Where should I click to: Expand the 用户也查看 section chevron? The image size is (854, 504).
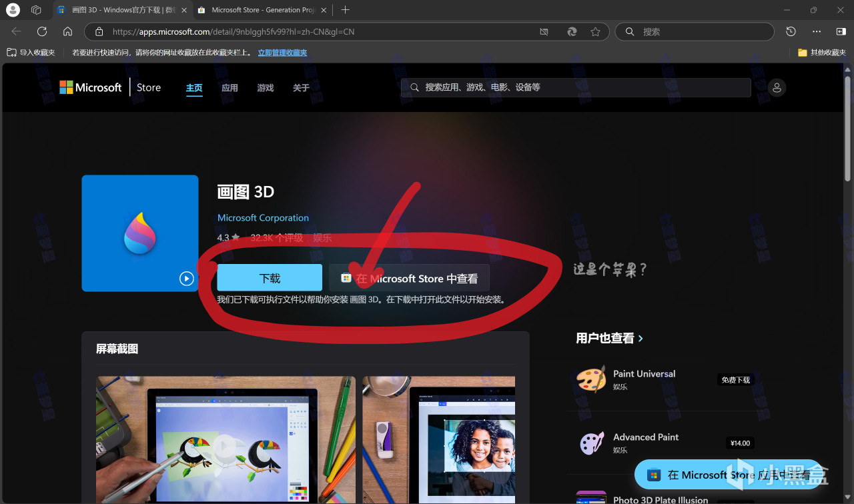pyautogui.click(x=640, y=339)
